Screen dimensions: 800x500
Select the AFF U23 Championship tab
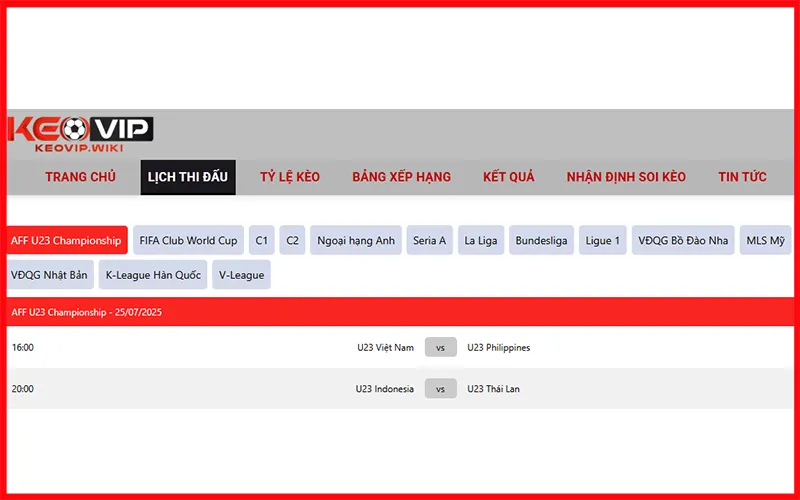click(x=66, y=240)
